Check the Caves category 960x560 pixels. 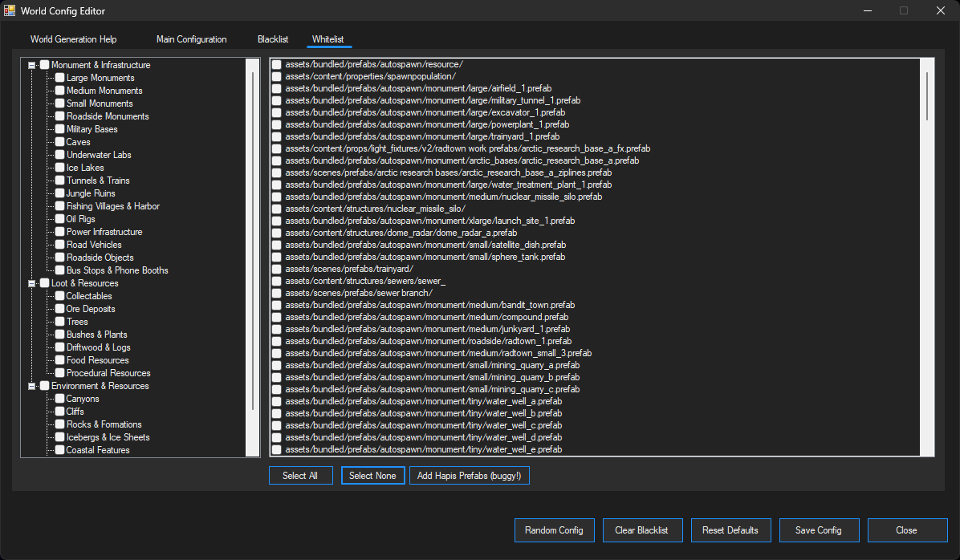point(59,142)
